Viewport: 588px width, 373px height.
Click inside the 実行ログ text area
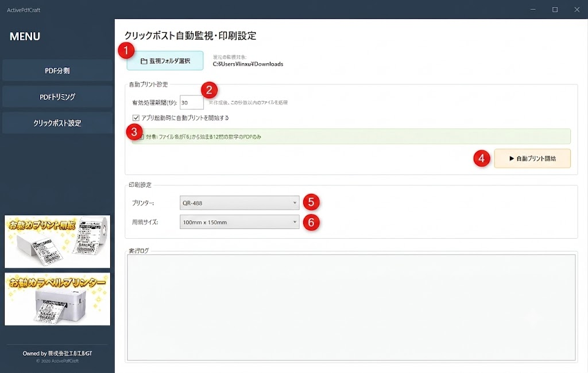point(351,308)
